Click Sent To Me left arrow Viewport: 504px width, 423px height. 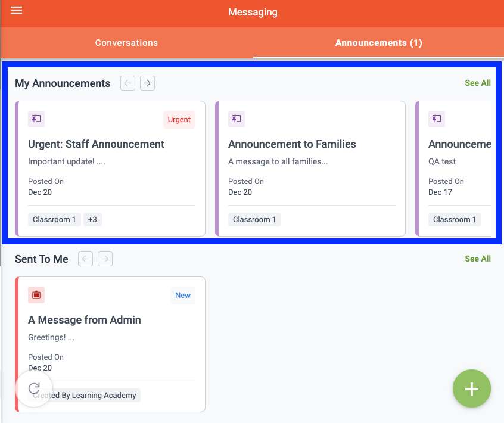86,259
